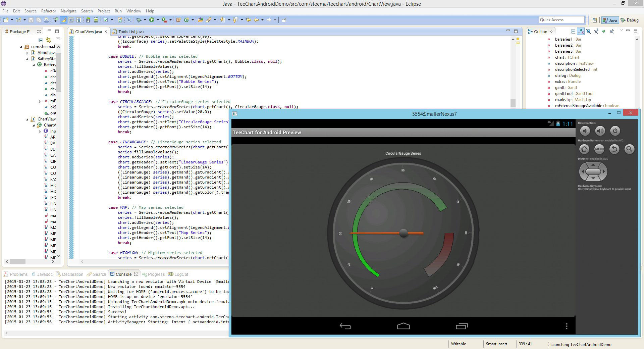Click Collapse All in Outline panel
This screenshot has height=349, width=644.
[573, 32]
